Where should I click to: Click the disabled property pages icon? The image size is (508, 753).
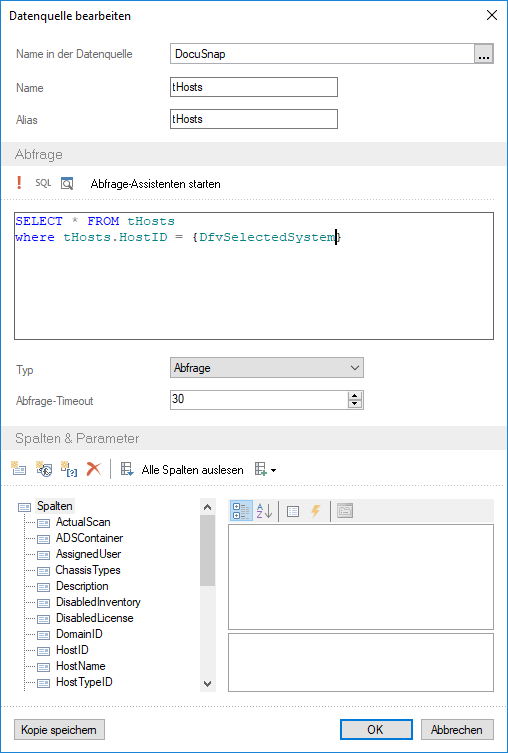pos(345,510)
